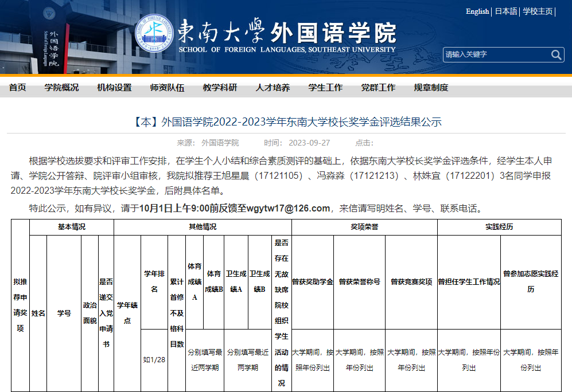Click the 其他情况 table header
The height and width of the screenshot is (392, 572).
(203, 227)
